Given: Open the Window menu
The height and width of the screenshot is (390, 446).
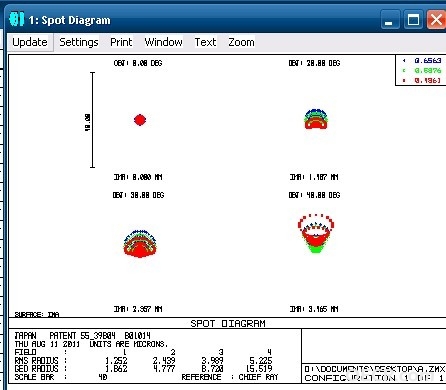Looking at the screenshot, I should [163, 42].
